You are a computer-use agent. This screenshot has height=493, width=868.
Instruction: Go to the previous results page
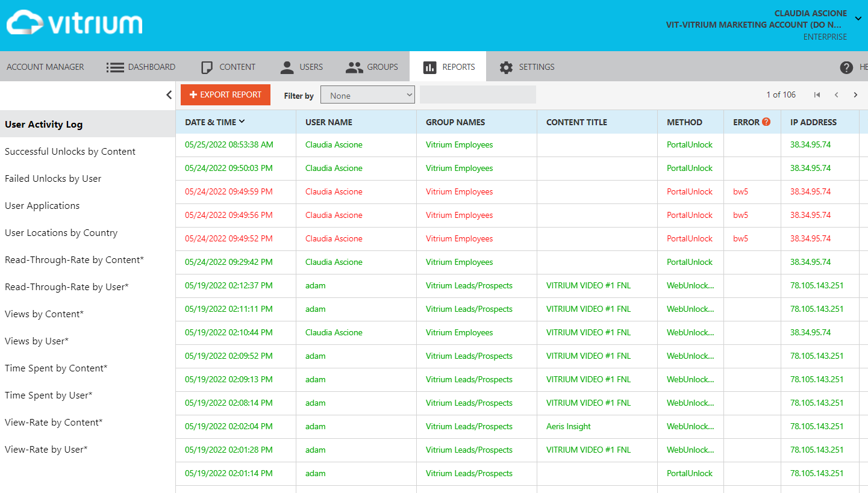pyautogui.click(x=836, y=95)
